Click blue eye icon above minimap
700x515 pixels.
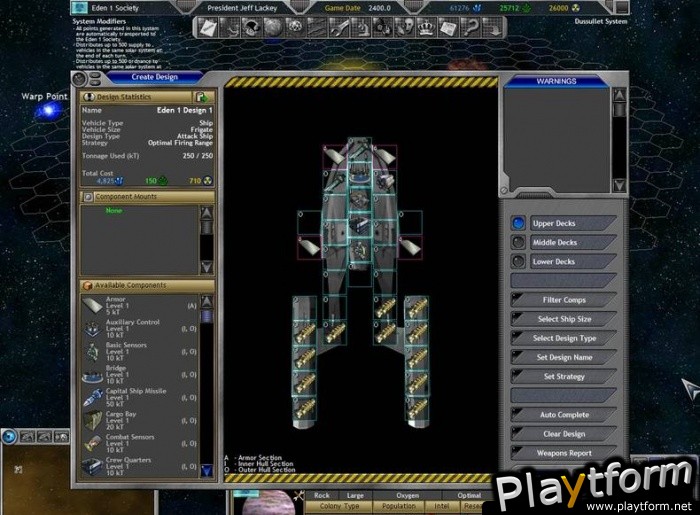(x=8, y=437)
